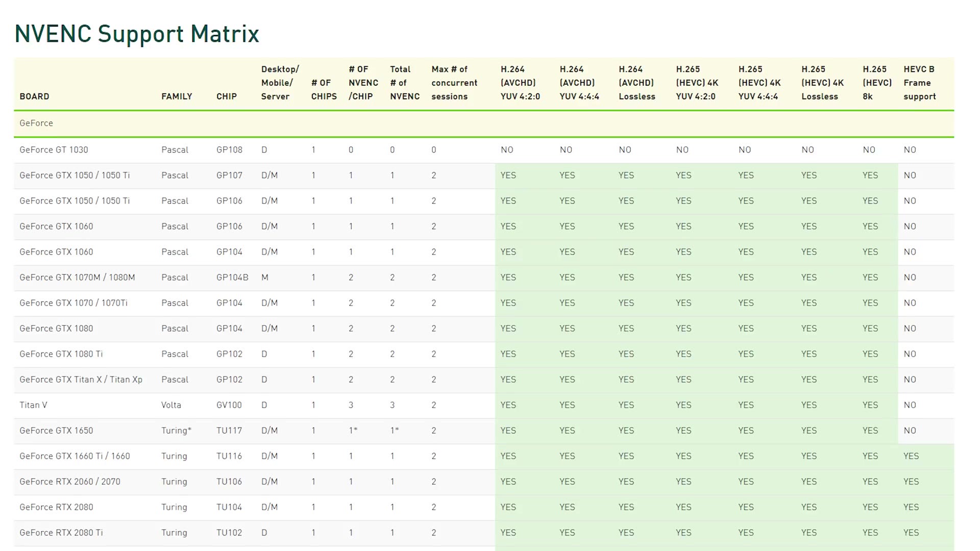Click the HEVC B Frame YES cell for RTX 2080 Ti
This screenshot has height=551, width=980.
911,532
